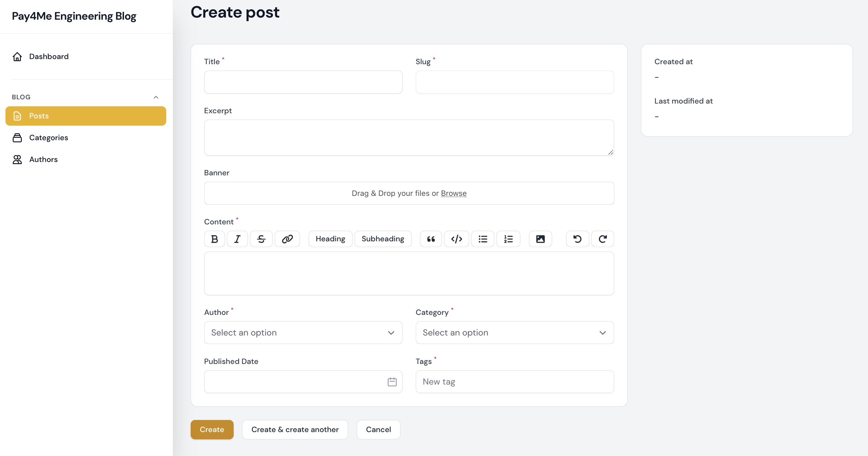
Task: Insert a link using the link icon
Action: (287, 239)
